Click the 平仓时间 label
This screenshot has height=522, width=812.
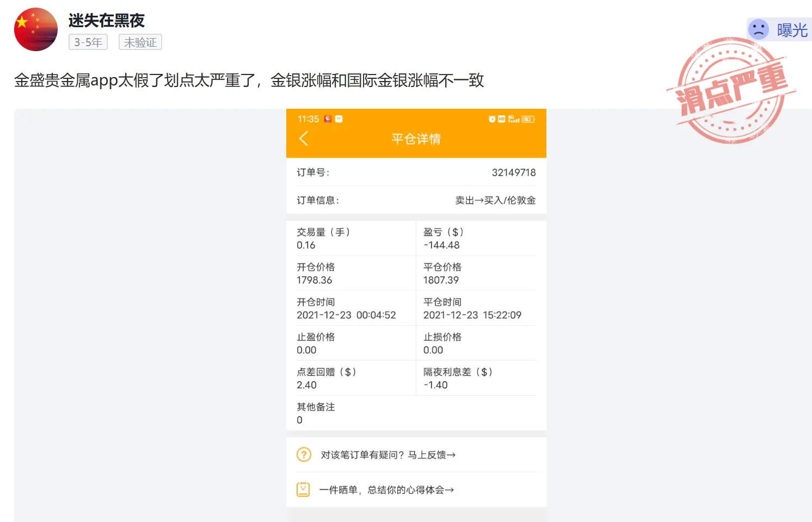point(442,302)
